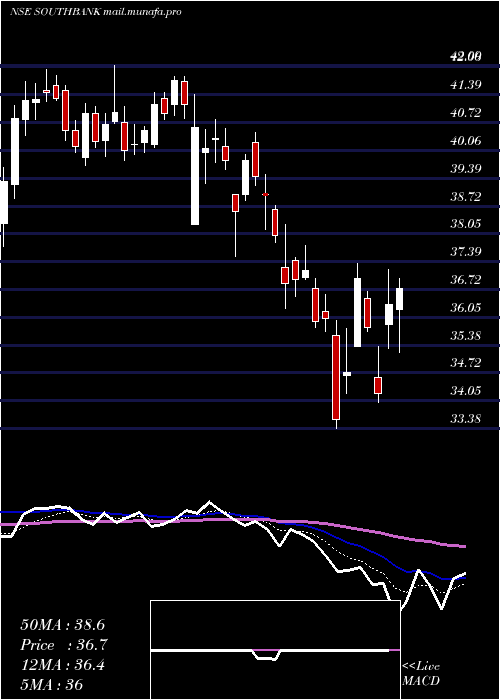Screen dimensions: 500x700
Task: Click the 39.39 price axis label
Action: 465,168
